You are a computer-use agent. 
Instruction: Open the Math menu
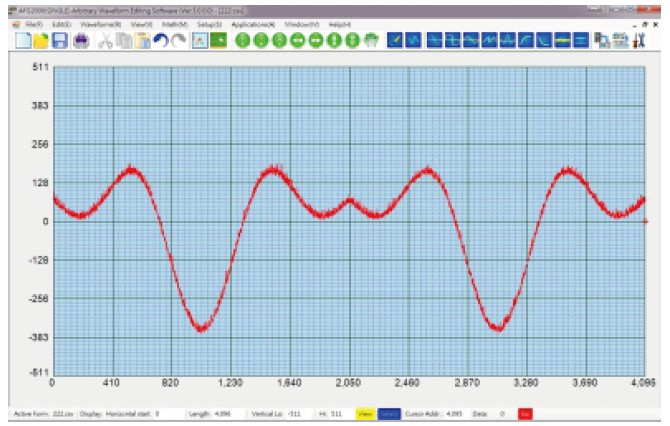tap(174, 25)
